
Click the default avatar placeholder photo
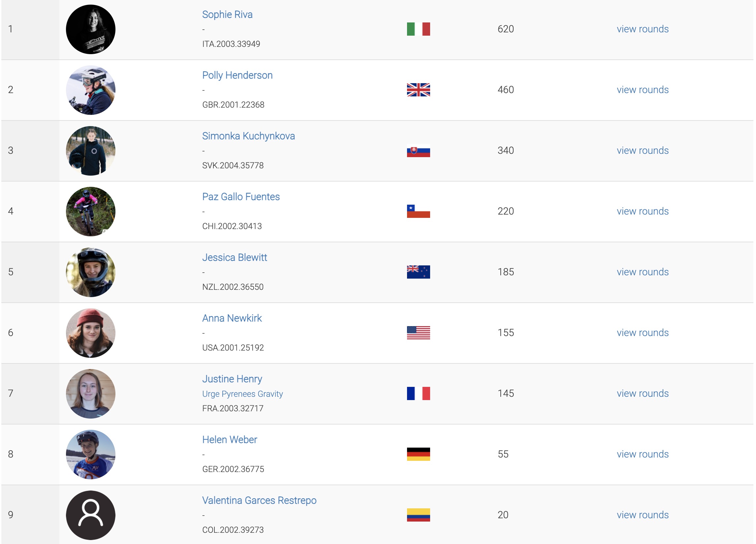91,515
